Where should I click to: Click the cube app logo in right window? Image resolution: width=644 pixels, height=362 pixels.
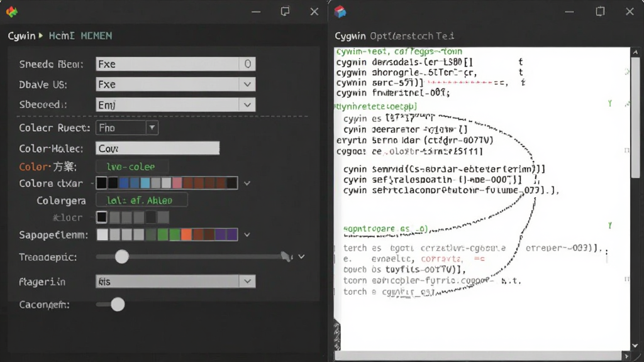point(340,12)
